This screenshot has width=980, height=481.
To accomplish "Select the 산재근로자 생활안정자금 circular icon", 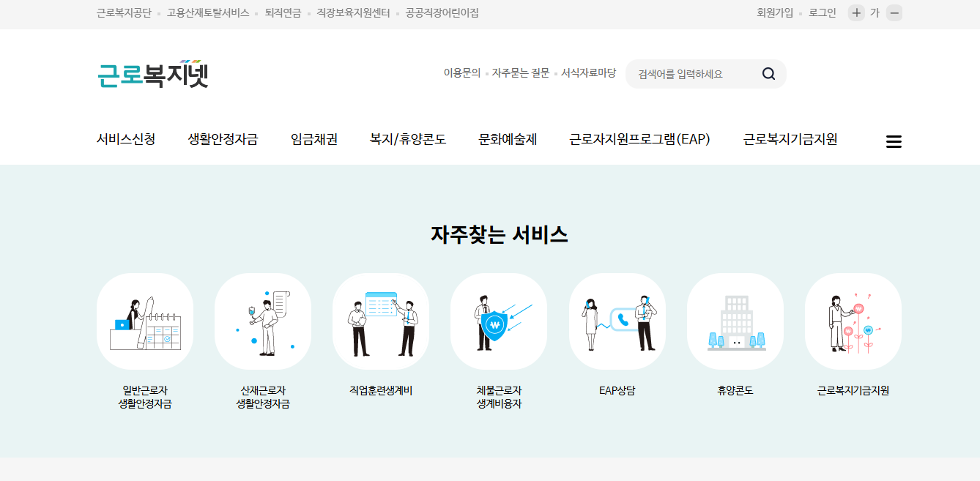I will [263, 321].
